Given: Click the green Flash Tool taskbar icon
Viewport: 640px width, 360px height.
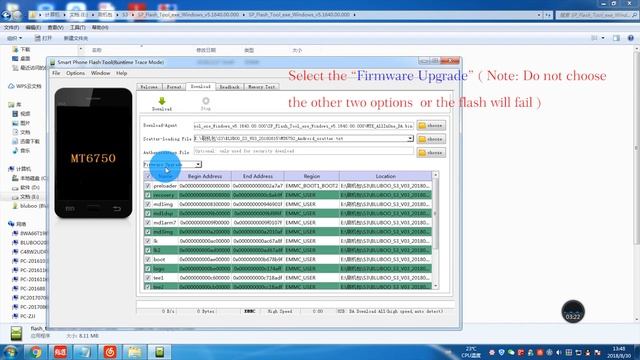Looking at the screenshot, I should tap(159, 352).
